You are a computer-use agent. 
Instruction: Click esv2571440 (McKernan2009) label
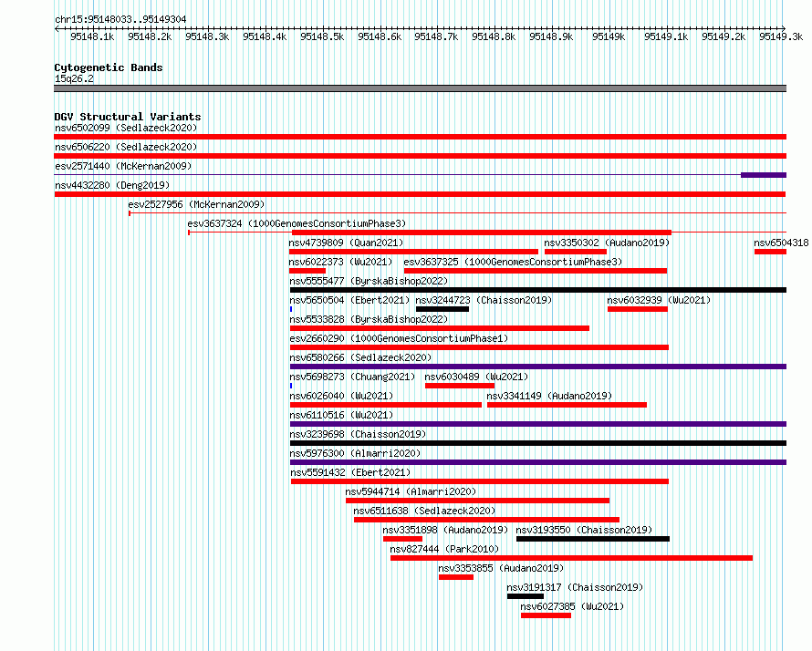coord(123,166)
